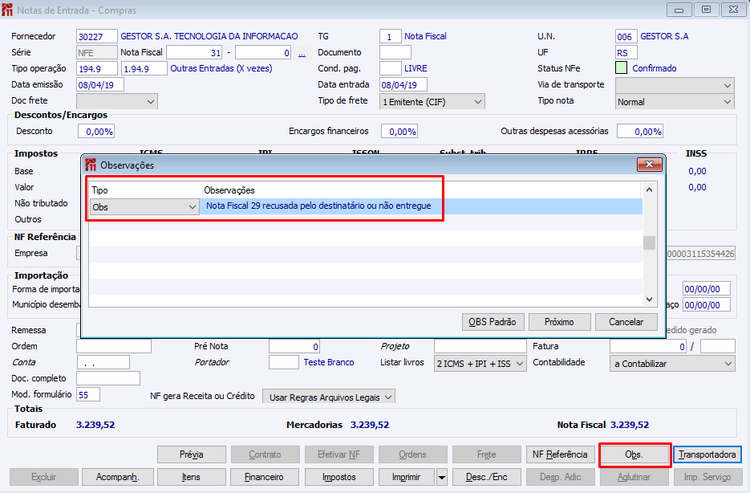750x493 pixels.
Task: Click the Cond. pag. input field
Action: pos(390,69)
